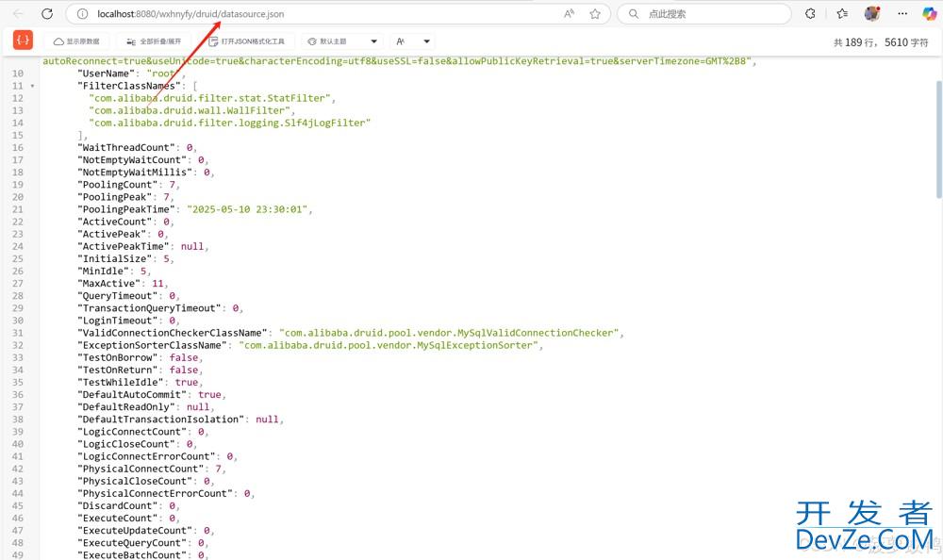Click the "TestWhileIdle" true value
943x560 pixels.
pos(186,382)
